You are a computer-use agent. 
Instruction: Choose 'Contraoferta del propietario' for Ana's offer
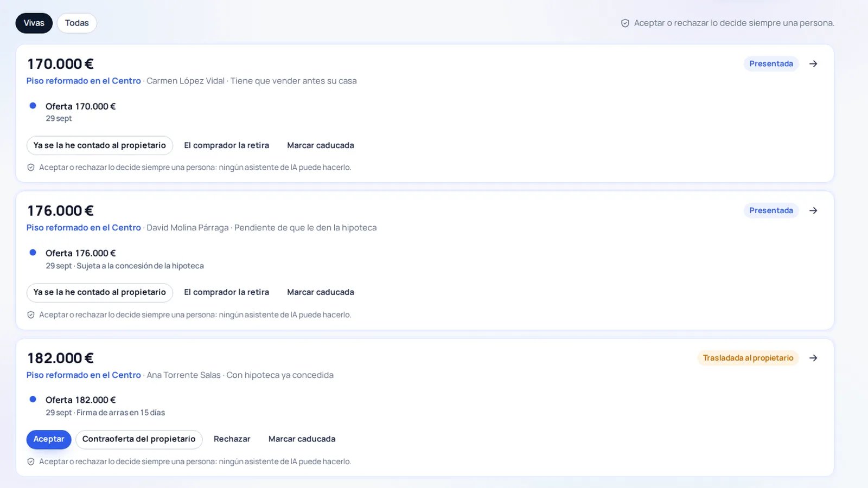(x=139, y=439)
